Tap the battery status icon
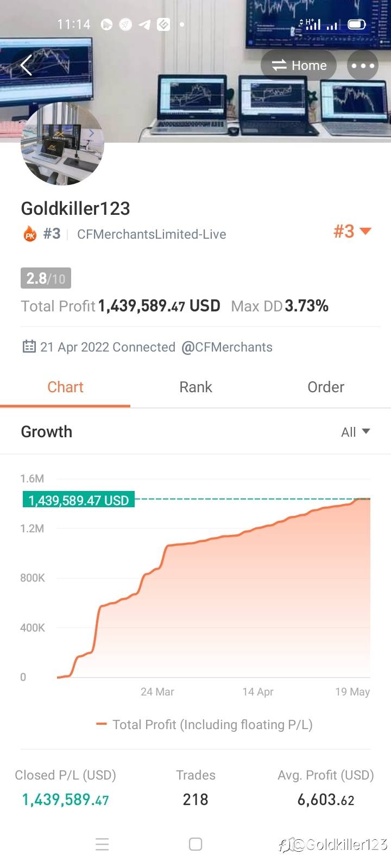The width and height of the screenshot is (391, 868). point(356,24)
